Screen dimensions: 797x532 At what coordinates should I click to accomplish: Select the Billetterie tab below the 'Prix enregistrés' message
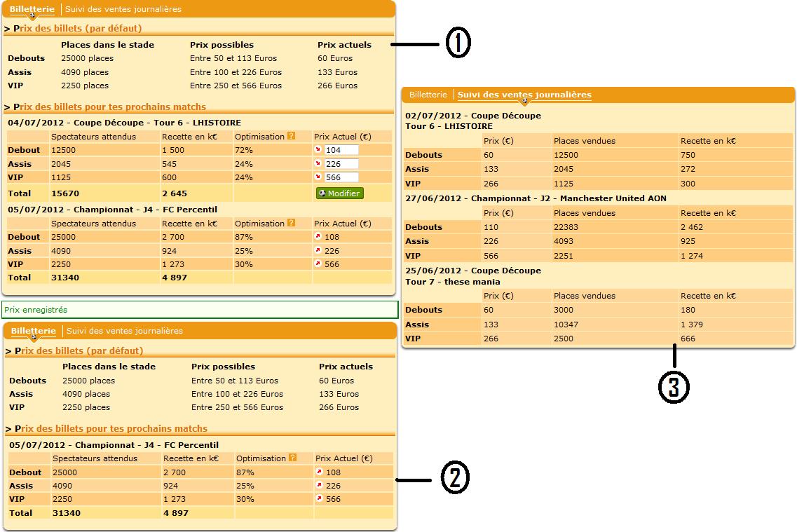pyautogui.click(x=34, y=331)
